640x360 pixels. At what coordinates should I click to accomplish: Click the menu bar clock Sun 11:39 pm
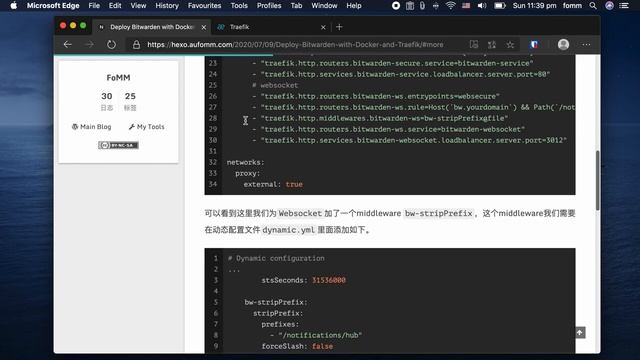[534, 6]
